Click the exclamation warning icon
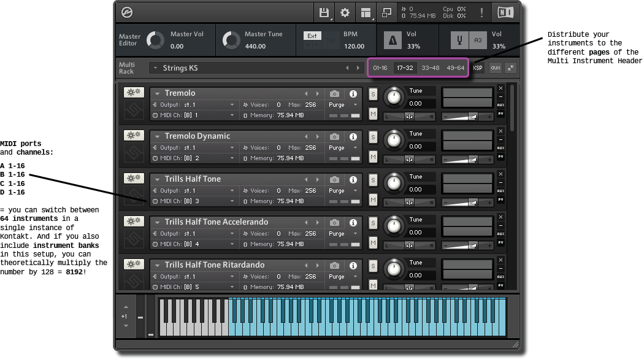This screenshot has width=644, height=359. pyautogui.click(x=481, y=13)
